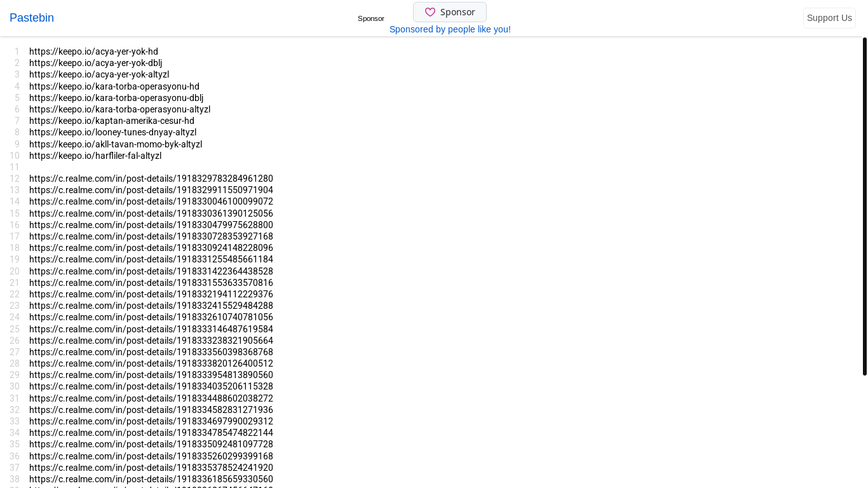
Task: Click realme URL ending 1918334785474822144
Action: click(151, 433)
